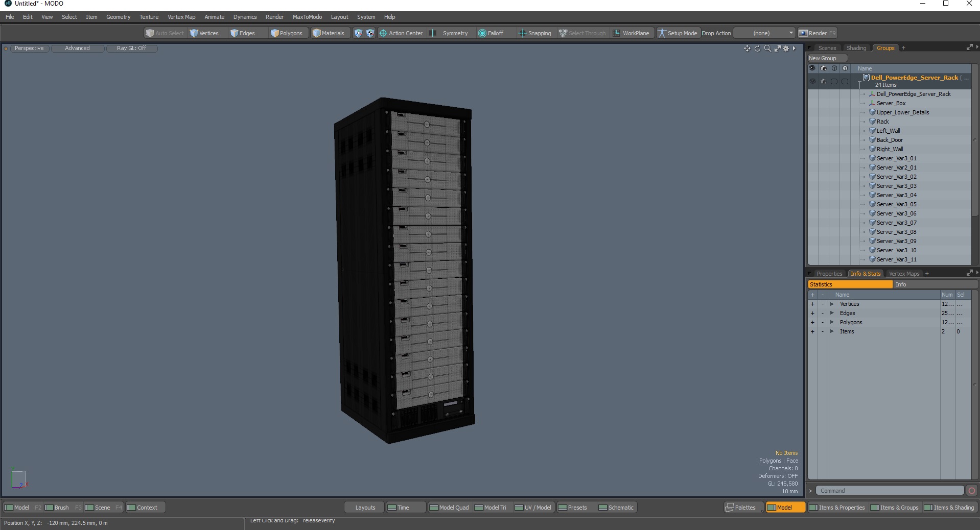Enable Polygons selection mode
The image size is (980, 530).
click(x=287, y=33)
